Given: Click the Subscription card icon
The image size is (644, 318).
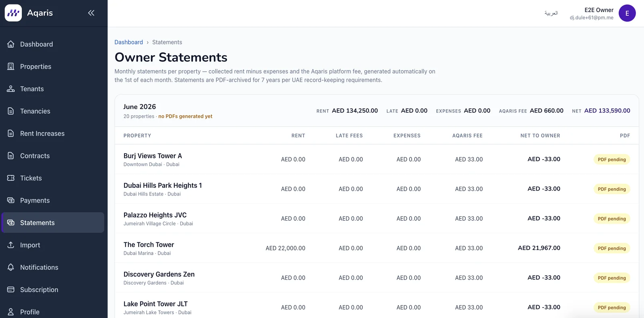Looking at the screenshot, I should click(x=11, y=289).
